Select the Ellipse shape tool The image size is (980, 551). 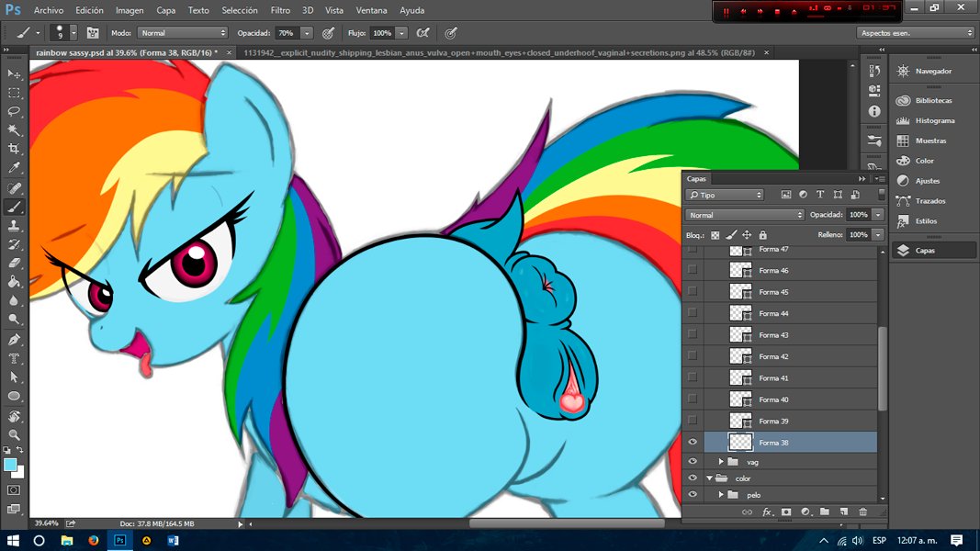point(14,396)
